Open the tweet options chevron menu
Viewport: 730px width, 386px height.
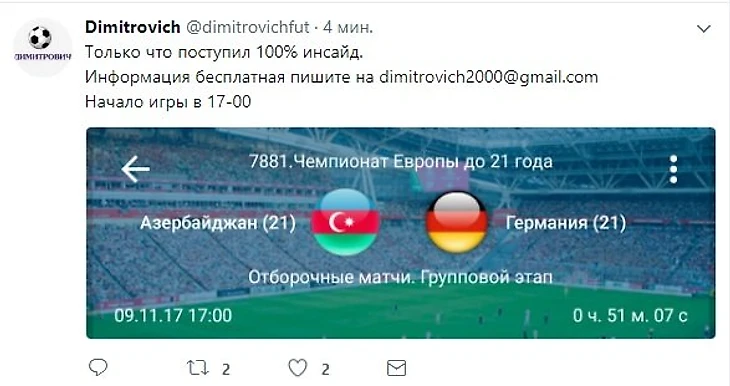click(x=703, y=29)
